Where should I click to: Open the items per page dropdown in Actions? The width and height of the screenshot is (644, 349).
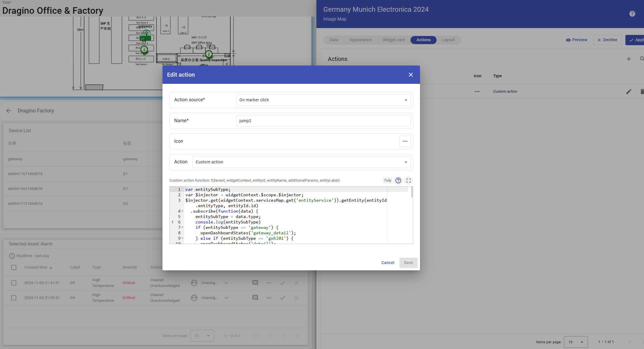(575, 342)
